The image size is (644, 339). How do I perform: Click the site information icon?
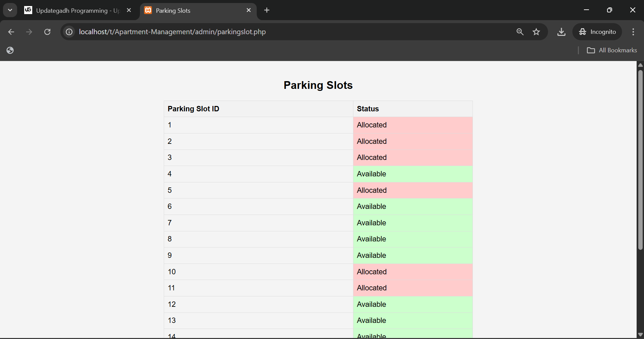[69, 32]
